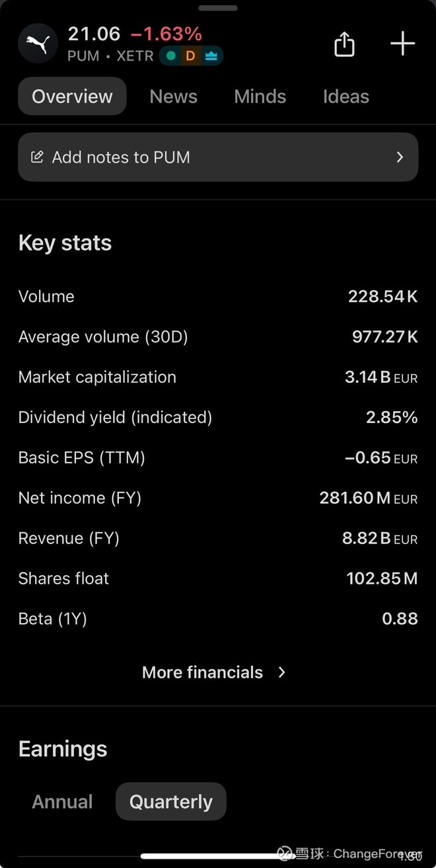This screenshot has height=868, width=436.
Task: Tap the PUM XETR ticker label
Action: (x=110, y=56)
